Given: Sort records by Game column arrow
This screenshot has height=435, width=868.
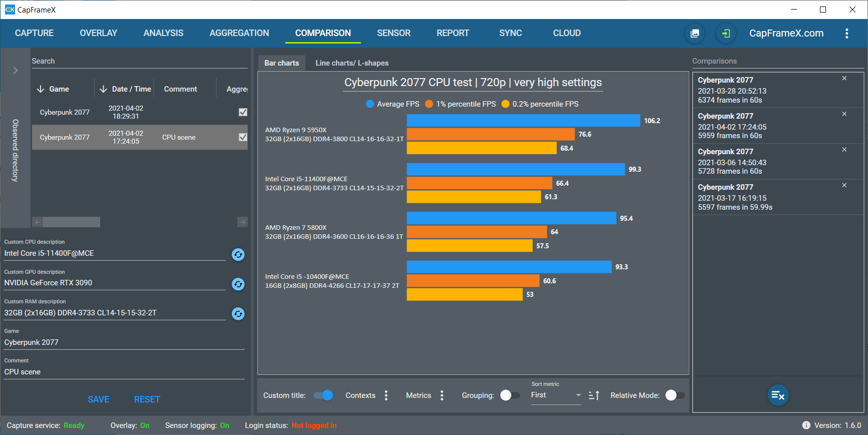Looking at the screenshot, I should point(41,89).
